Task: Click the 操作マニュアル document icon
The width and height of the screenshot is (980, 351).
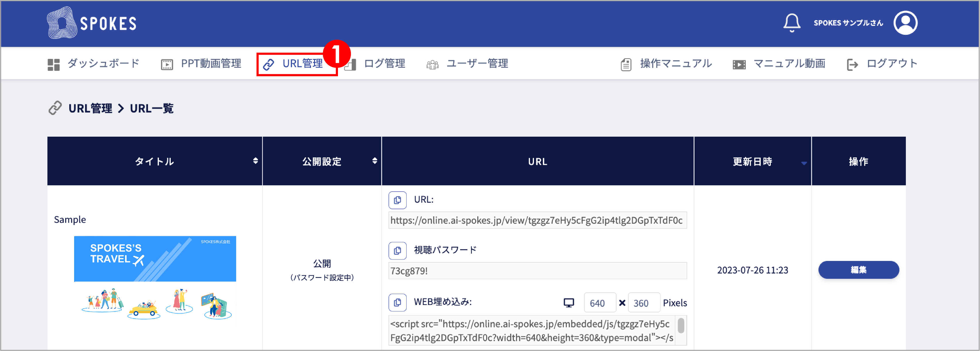Action: (626, 64)
